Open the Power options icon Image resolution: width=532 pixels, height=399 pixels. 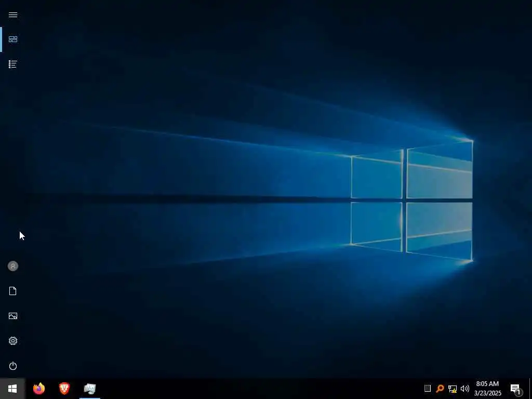tap(13, 366)
